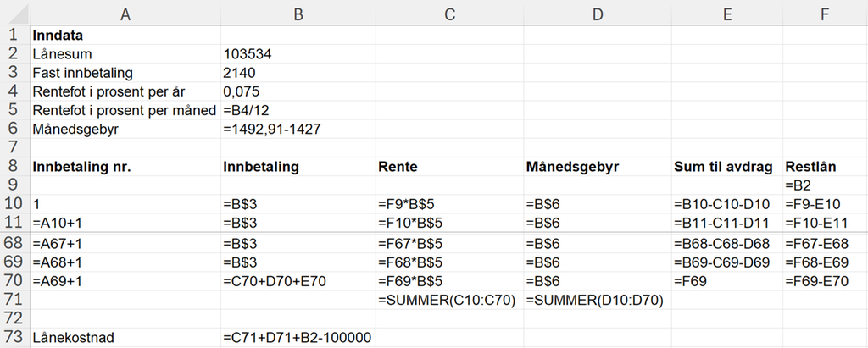The image size is (868, 348).
Task: Select the cell with =SUMMER(C10:C70)
Action: pyautogui.click(x=447, y=300)
